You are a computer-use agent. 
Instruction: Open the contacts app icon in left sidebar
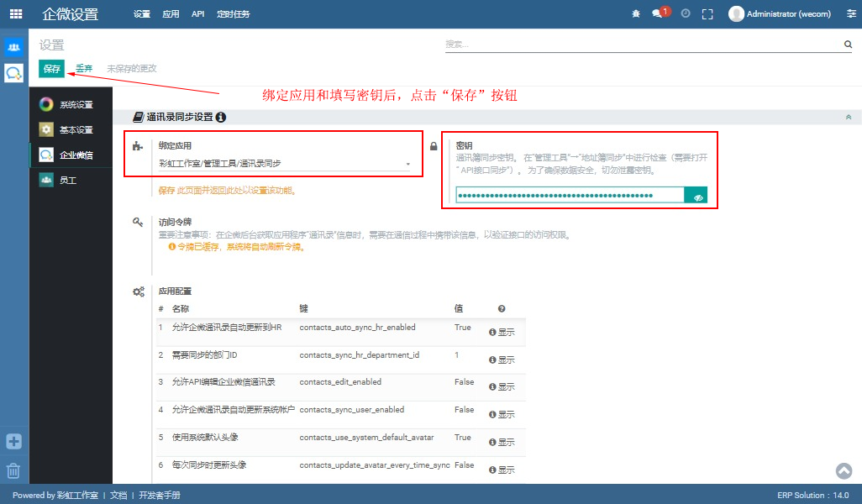click(13, 47)
